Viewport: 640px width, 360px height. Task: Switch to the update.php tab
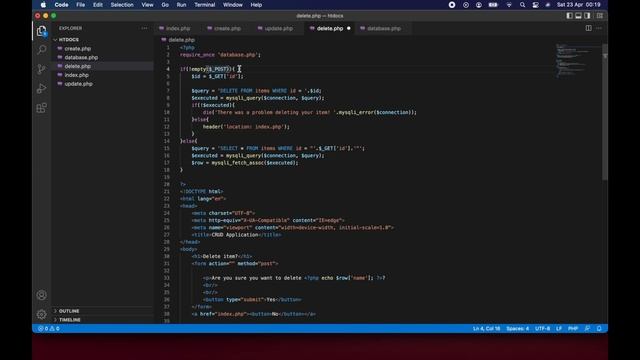pyautogui.click(x=278, y=29)
